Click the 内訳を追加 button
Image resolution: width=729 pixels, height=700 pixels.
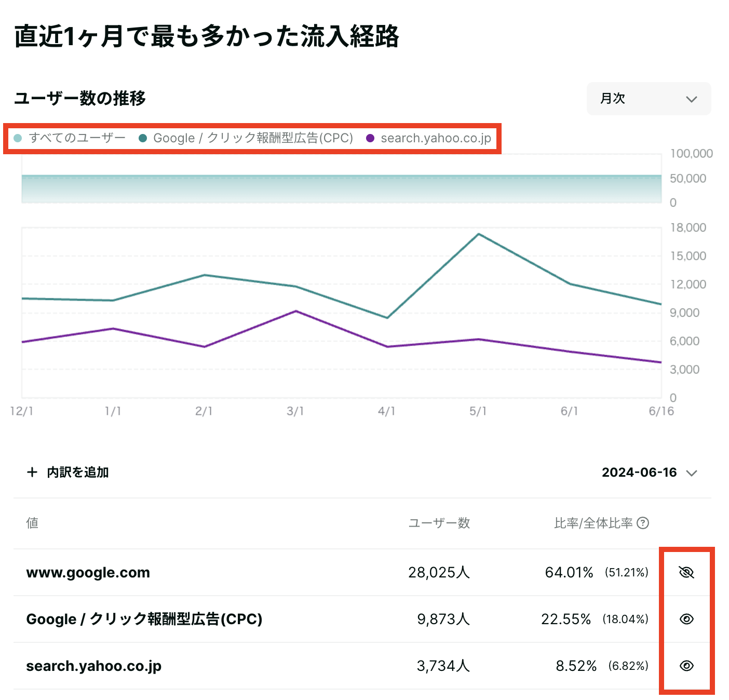(x=67, y=472)
